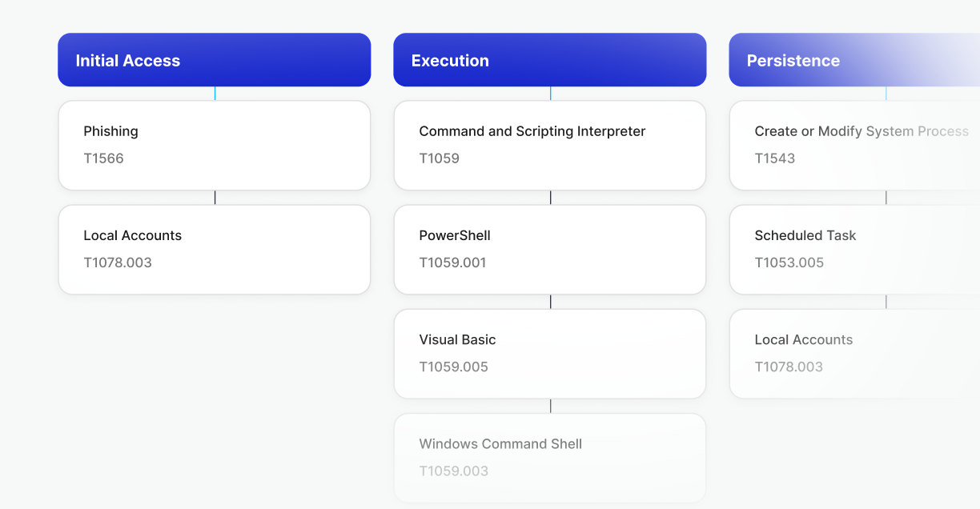Viewport: 980px width, 509px height.
Task: Click Local Accounts card under Initial Access
Action: click(x=214, y=249)
